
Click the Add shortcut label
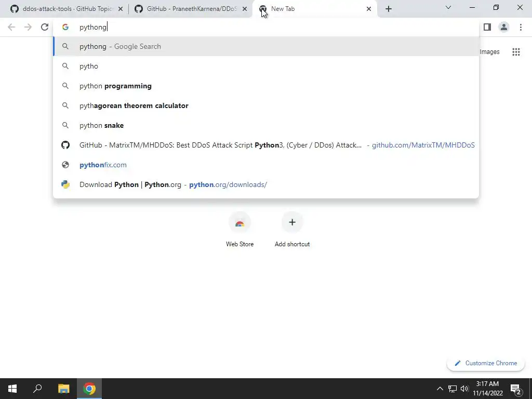click(x=292, y=244)
